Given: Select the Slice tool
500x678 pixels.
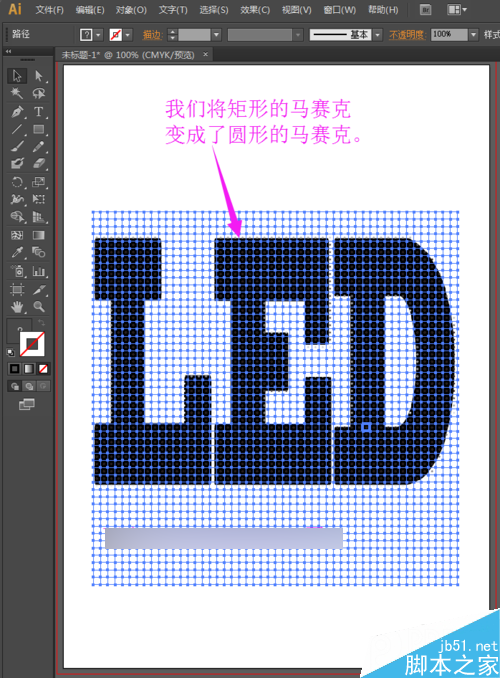Looking at the screenshot, I should click(38, 289).
